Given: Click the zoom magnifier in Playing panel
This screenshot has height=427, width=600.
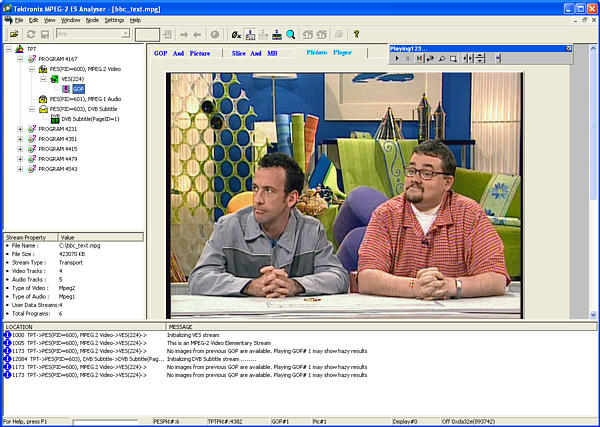Looking at the screenshot, I should tap(442, 59).
